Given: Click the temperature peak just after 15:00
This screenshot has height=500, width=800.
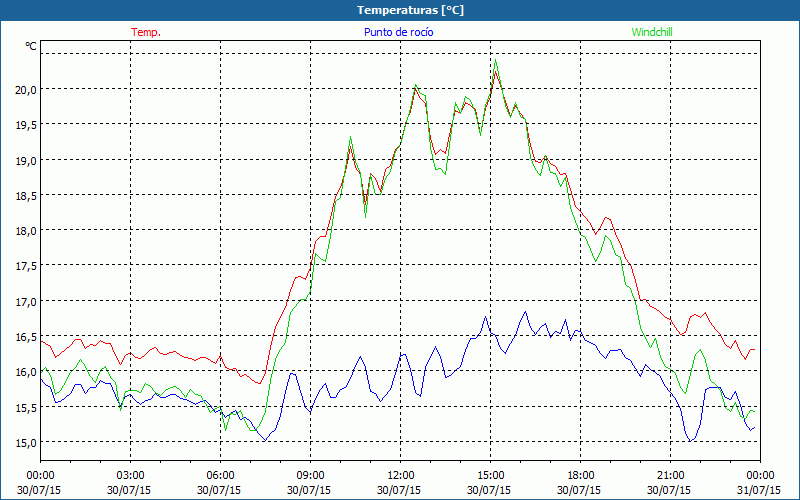Looking at the screenshot, I should 495,71.
